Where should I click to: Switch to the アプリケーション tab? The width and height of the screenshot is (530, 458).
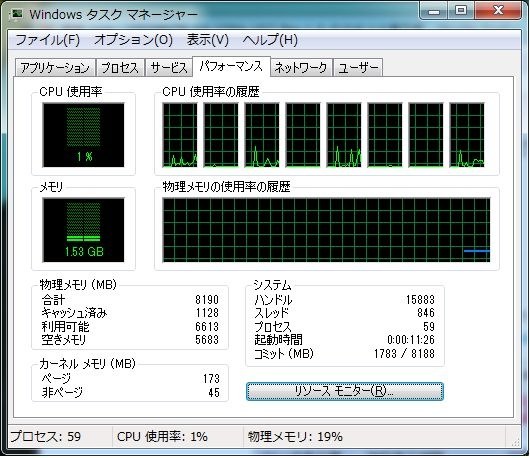coord(55,68)
